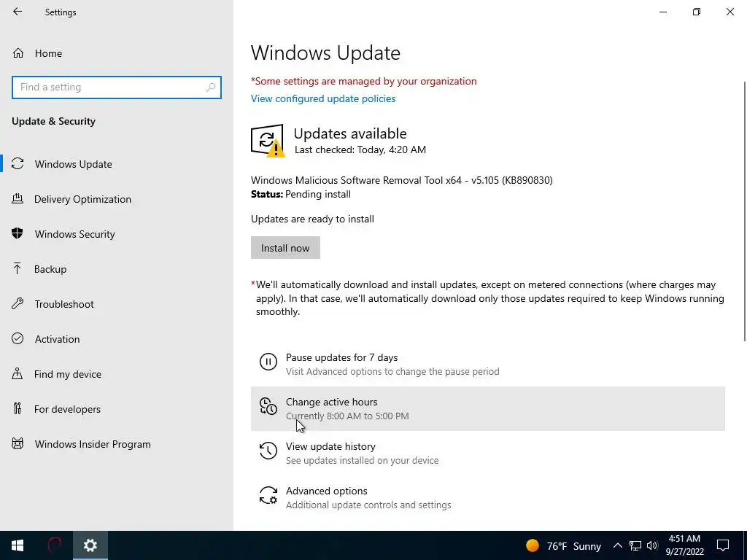Click the Windows Insider Program cat icon
The height and width of the screenshot is (560, 747).
(18, 444)
